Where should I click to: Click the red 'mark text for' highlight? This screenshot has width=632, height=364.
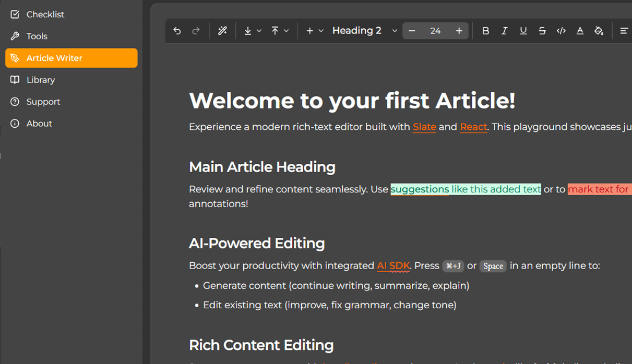click(599, 189)
